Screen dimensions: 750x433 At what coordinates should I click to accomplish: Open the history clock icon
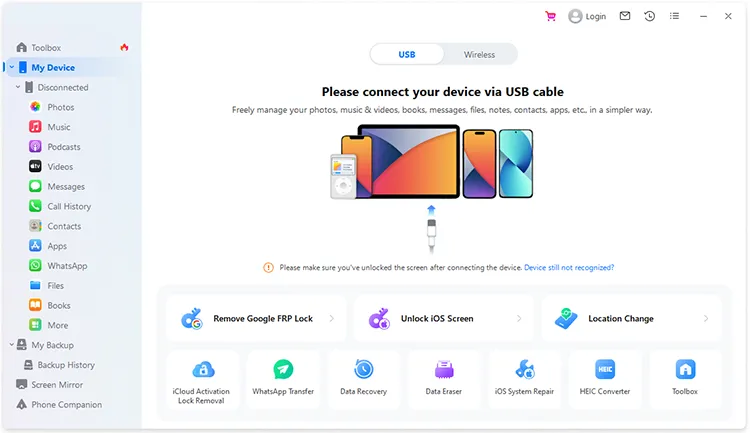pos(650,16)
